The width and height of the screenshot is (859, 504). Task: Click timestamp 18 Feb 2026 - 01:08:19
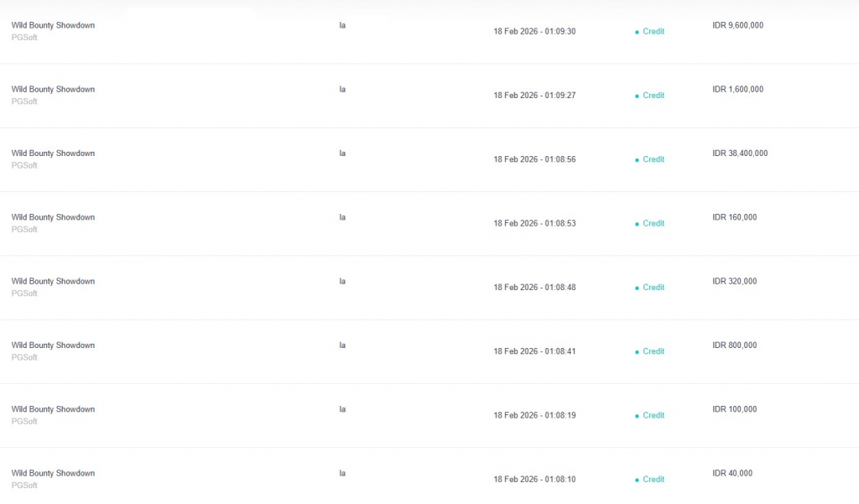[x=534, y=416]
